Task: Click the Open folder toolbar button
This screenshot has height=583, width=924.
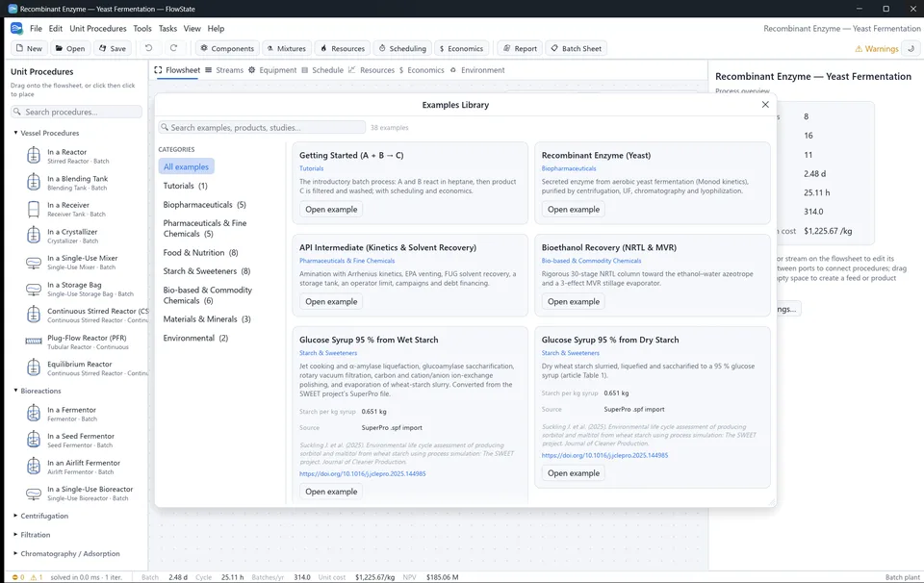Action: point(70,48)
